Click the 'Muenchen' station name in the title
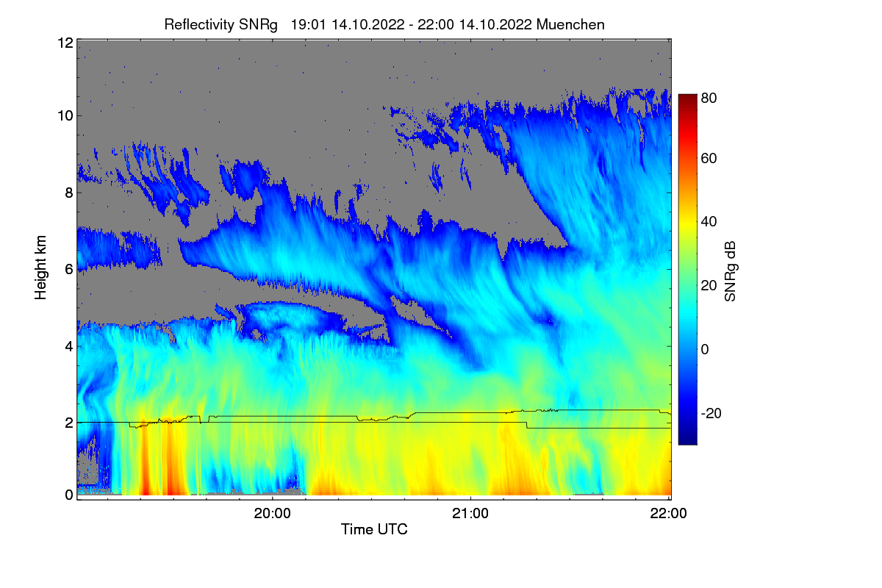Screen dimensions: 882x588 [x=571, y=24]
